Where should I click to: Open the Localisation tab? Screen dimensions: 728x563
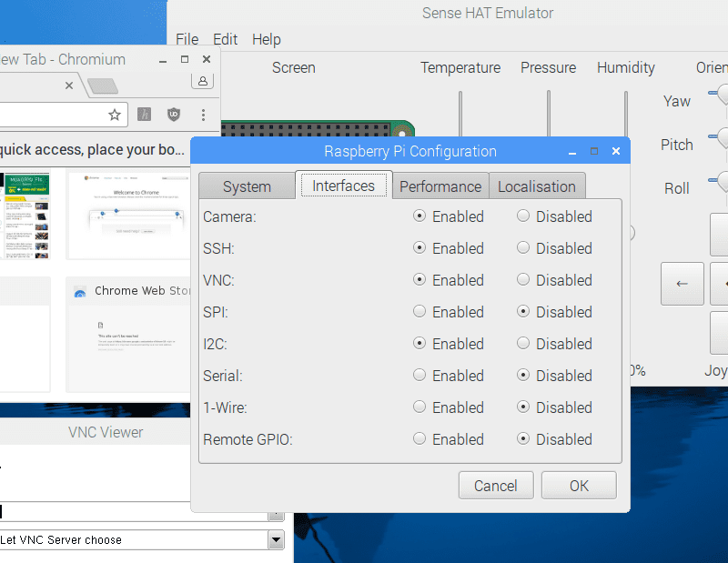point(537,186)
